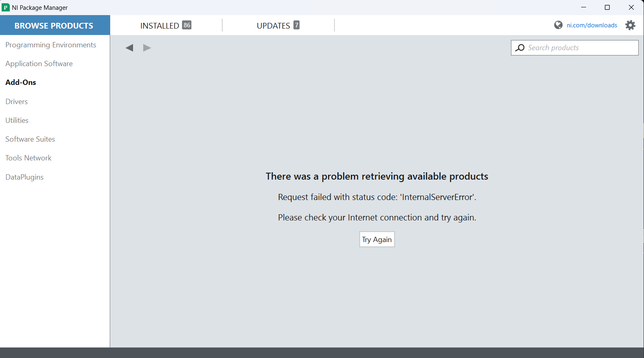Click the Try Again button
644x358 pixels.
click(x=377, y=240)
